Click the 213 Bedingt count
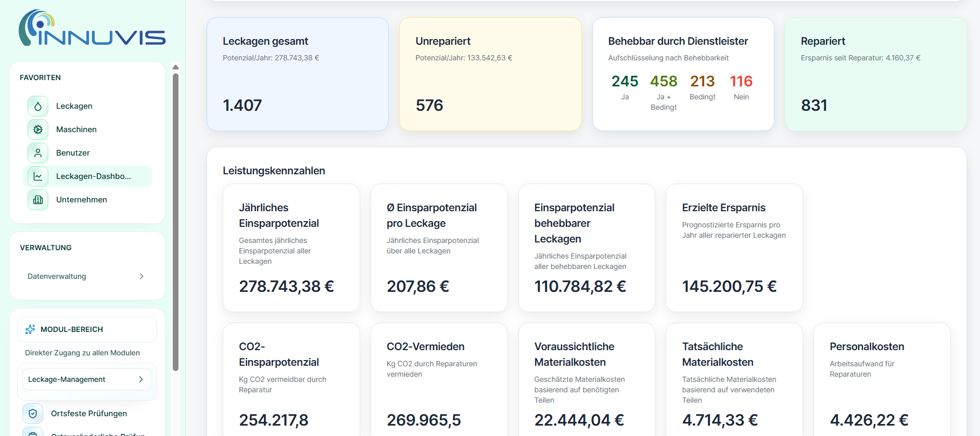This screenshot has height=436, width=980. click(703, 81)
